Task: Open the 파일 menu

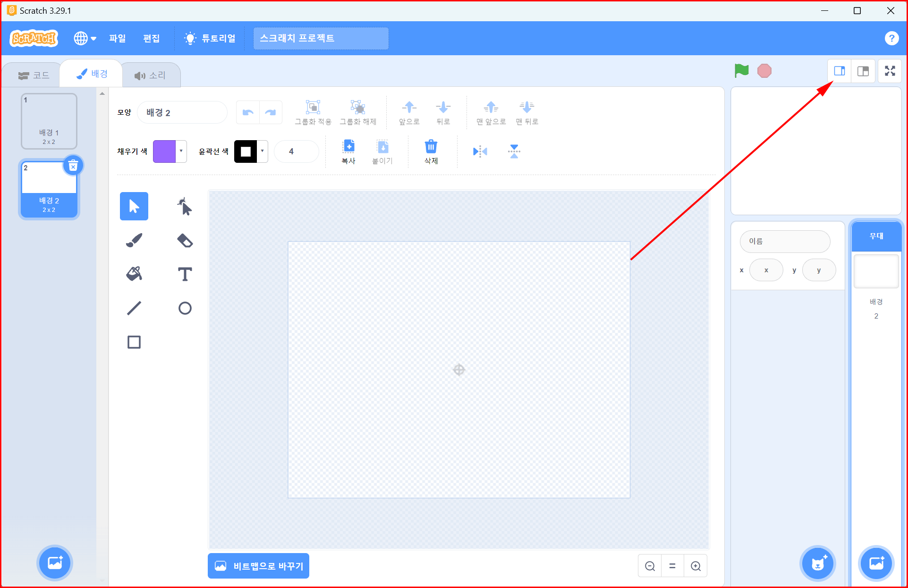Action: 117,38
